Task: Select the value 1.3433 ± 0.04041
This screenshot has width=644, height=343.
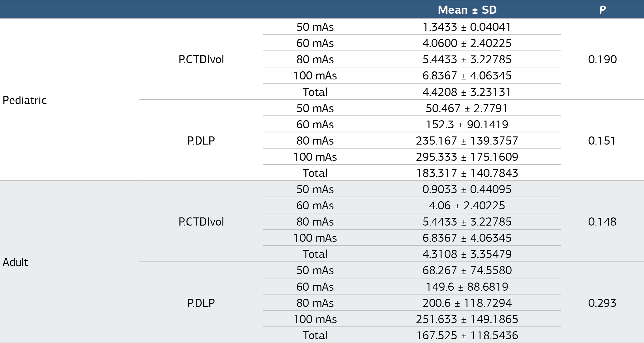Action: 467,27
